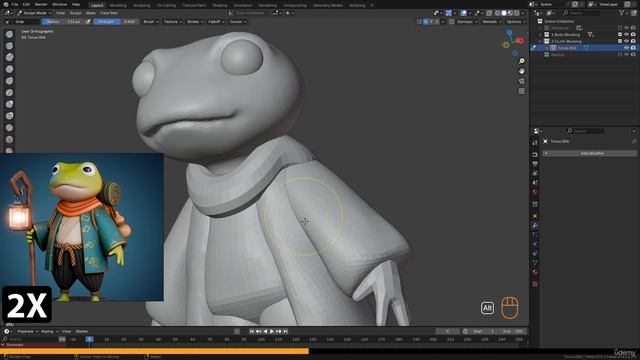The width and height of the screenshot is (640, 360).
Task: Toggle 1.Body Blocking collection checkbox
Action: (x=620, y=35)
